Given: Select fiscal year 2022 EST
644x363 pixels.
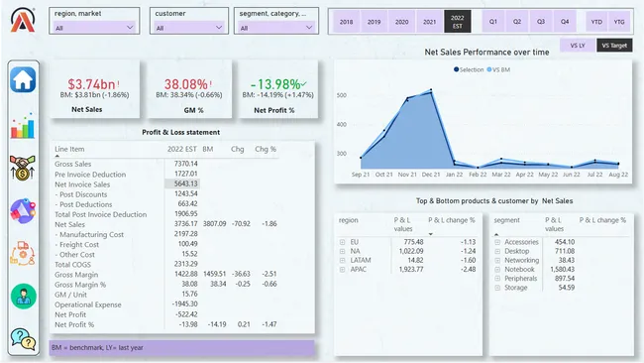Looking at the screenshot, I should coord(458,22).
